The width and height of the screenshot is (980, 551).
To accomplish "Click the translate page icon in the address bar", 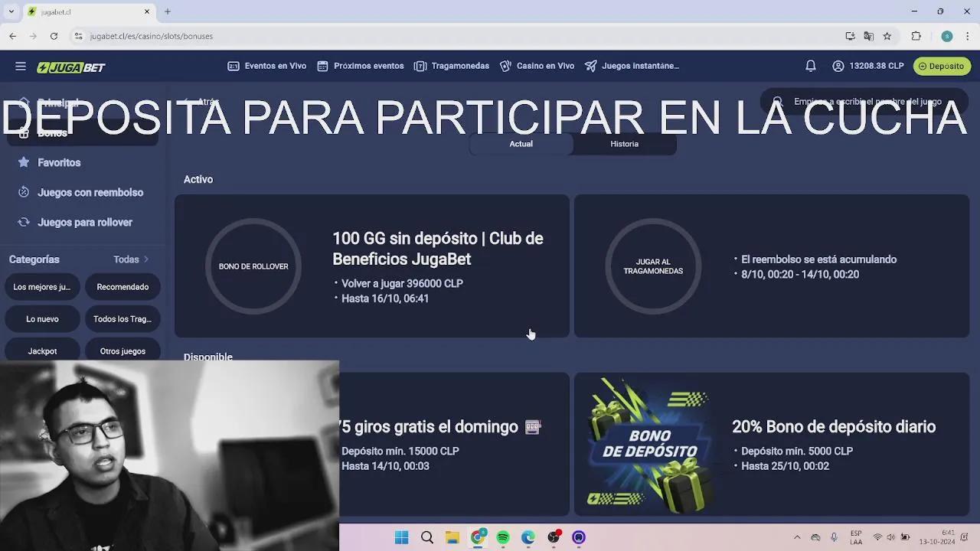I will [x=868, y=36].
